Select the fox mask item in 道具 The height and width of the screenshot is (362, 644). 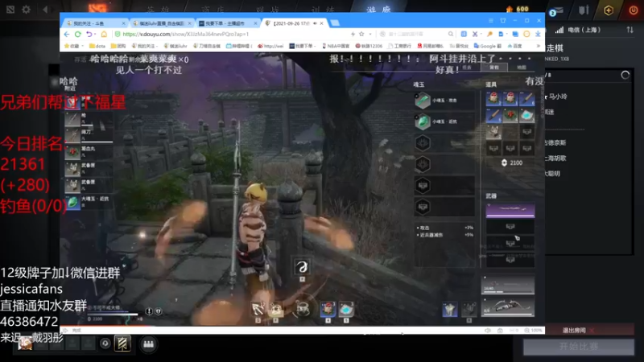pos(493,132)
